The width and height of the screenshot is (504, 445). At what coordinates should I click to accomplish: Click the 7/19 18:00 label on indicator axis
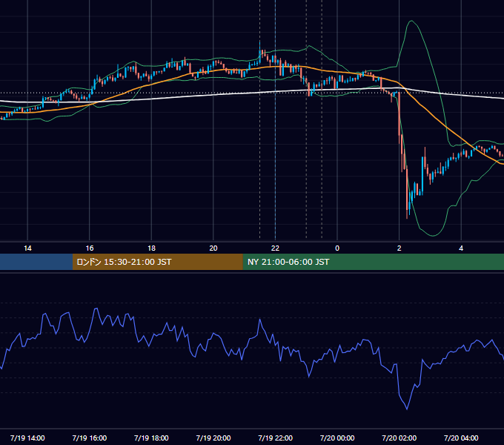coord(151,438)
